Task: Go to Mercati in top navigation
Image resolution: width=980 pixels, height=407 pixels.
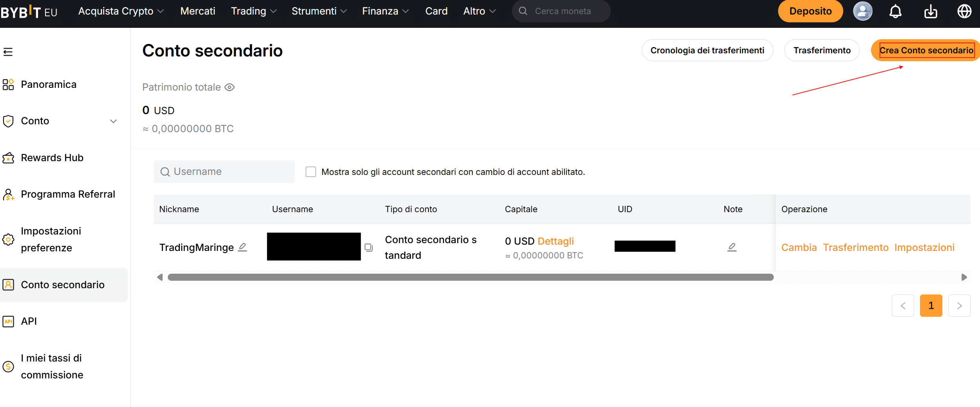Action: [198, 11]
